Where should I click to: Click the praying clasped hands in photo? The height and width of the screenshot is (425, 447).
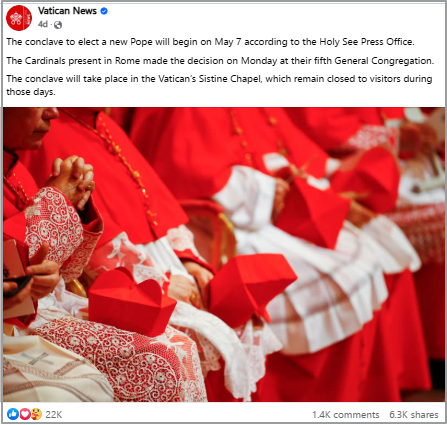(x=71, y=181)
